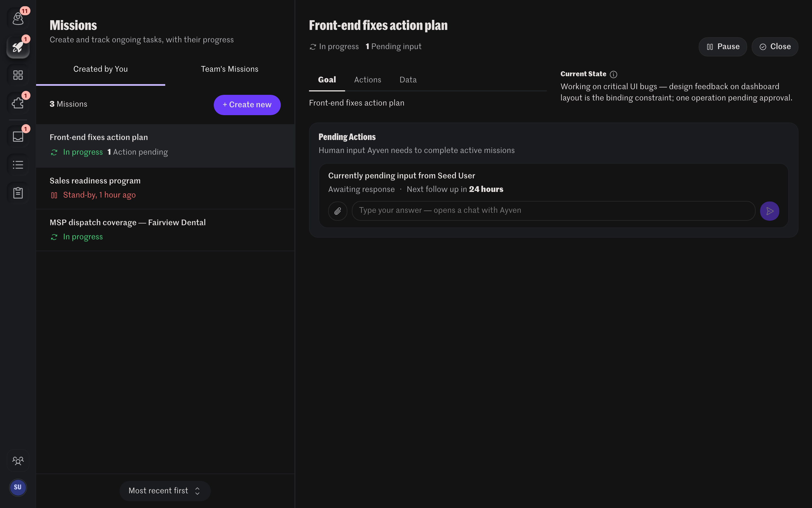Click the green refresh icon on MSP dispatch row
This screenshot has width=812, height=508.
click(54, 237)
